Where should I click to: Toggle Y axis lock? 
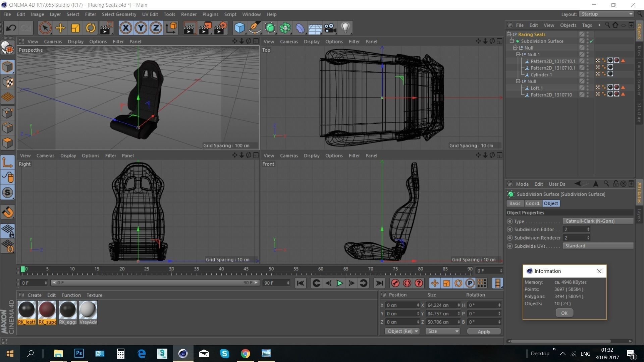[x=141, y=28]
